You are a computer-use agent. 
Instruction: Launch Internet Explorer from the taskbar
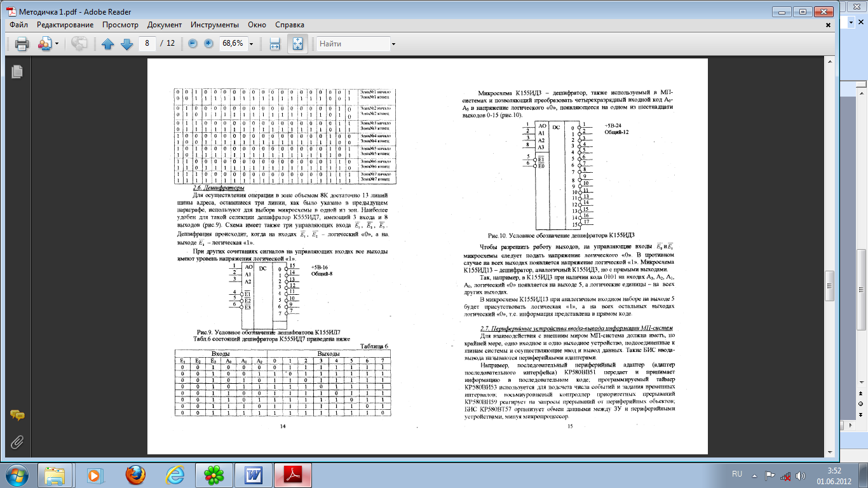[174, 475]
